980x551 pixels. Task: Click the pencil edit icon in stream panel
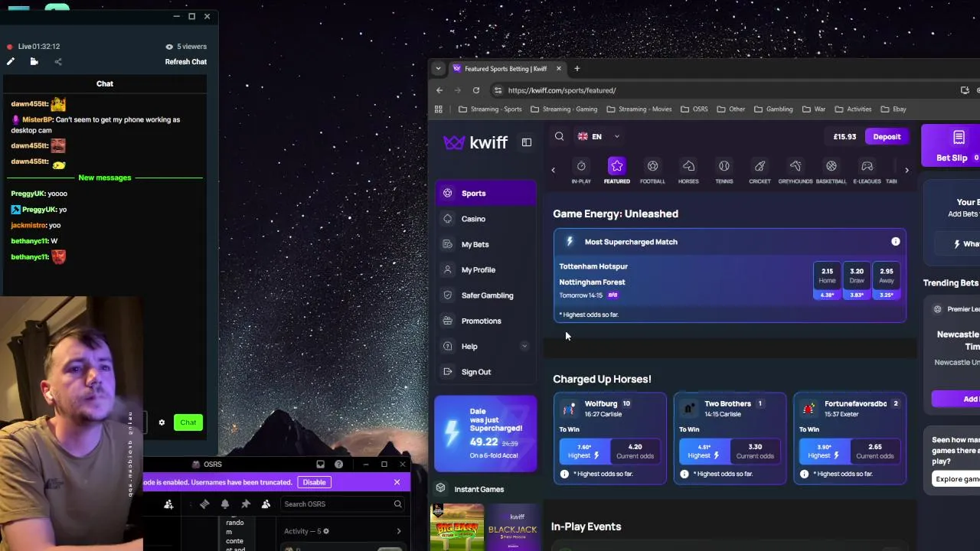click(11, 62)
